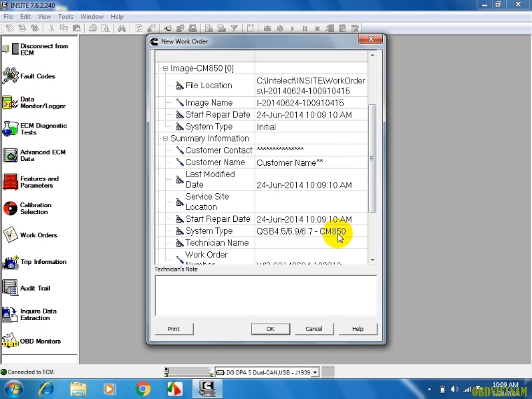Click Cancel in New Work Order dialog
The width and height of the screenshot is (532, 399).
314,329
